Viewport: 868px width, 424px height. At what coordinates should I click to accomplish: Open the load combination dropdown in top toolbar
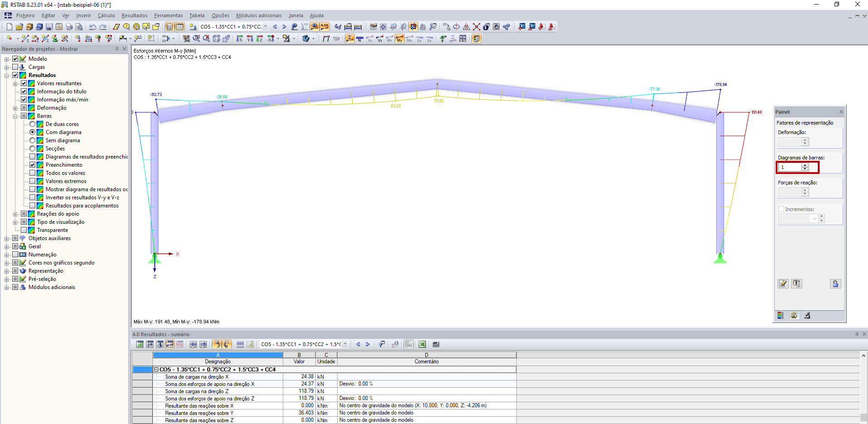tap(266, 27)
